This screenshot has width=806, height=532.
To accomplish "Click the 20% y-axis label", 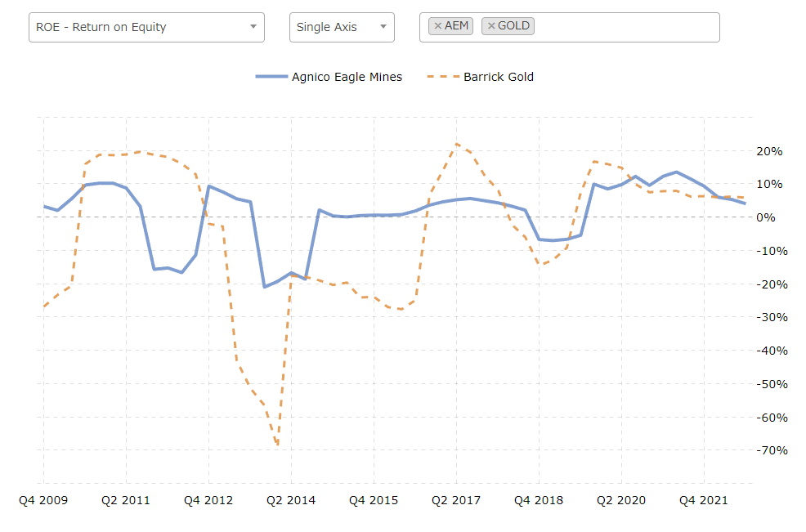I will click(x=769, y=151).
